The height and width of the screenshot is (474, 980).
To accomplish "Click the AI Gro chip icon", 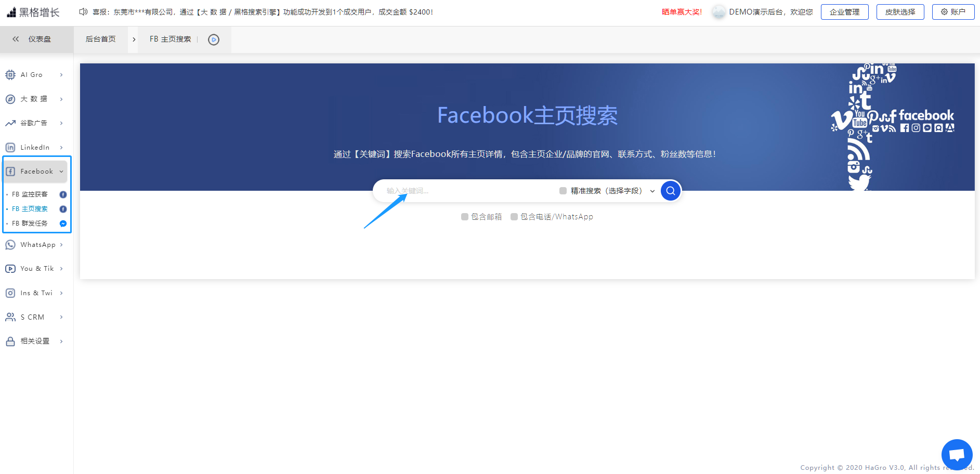I will (x=10, y=75).
